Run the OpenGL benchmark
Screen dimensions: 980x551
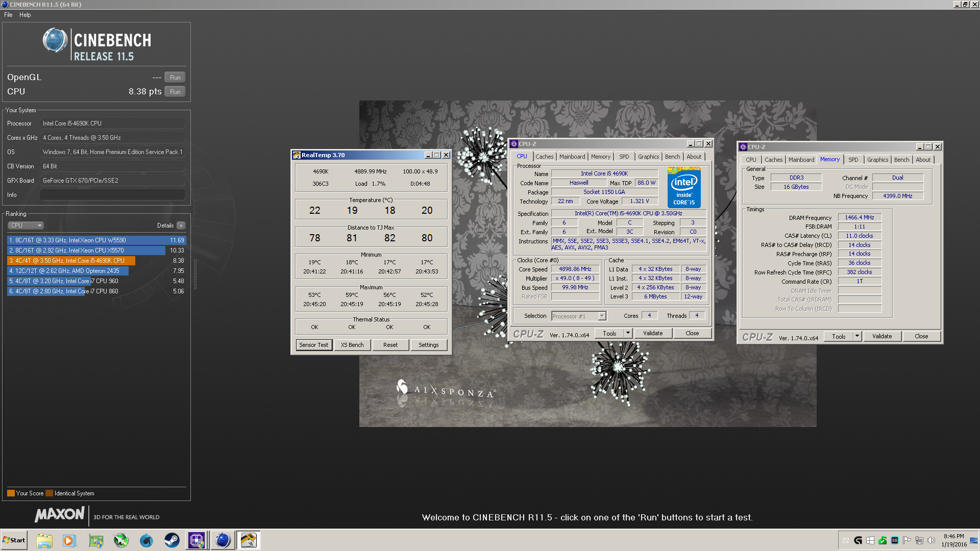coord(175,78)
